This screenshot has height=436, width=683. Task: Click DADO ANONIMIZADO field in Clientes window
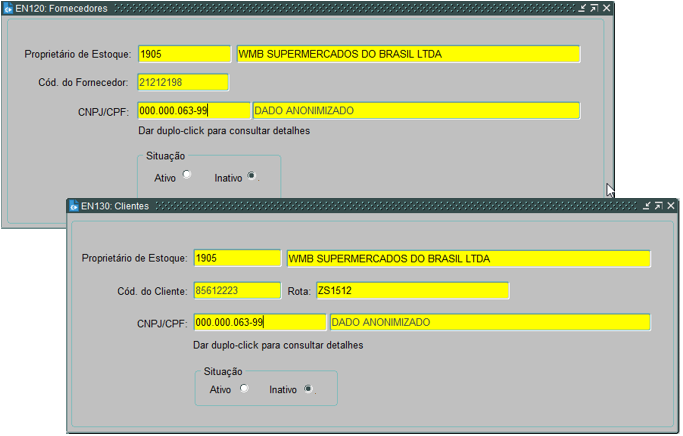(x=490, y=322)
